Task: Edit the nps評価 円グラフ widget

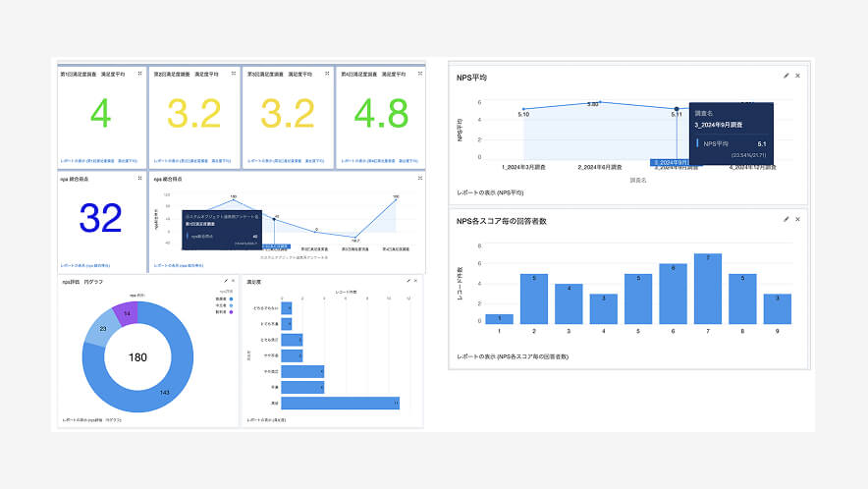Action: (225, 282)
